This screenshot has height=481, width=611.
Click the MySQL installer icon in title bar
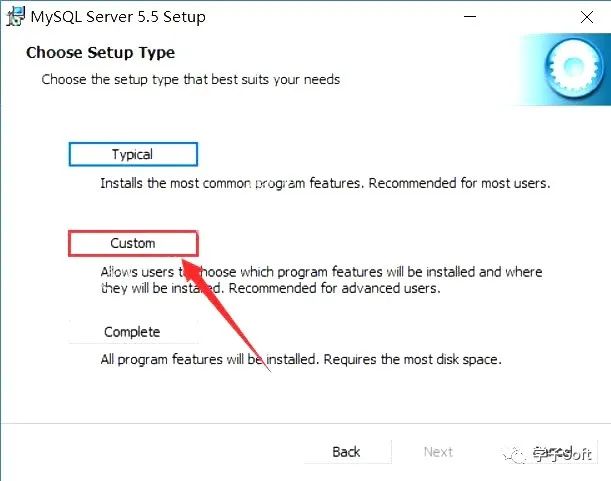point(15,17)
